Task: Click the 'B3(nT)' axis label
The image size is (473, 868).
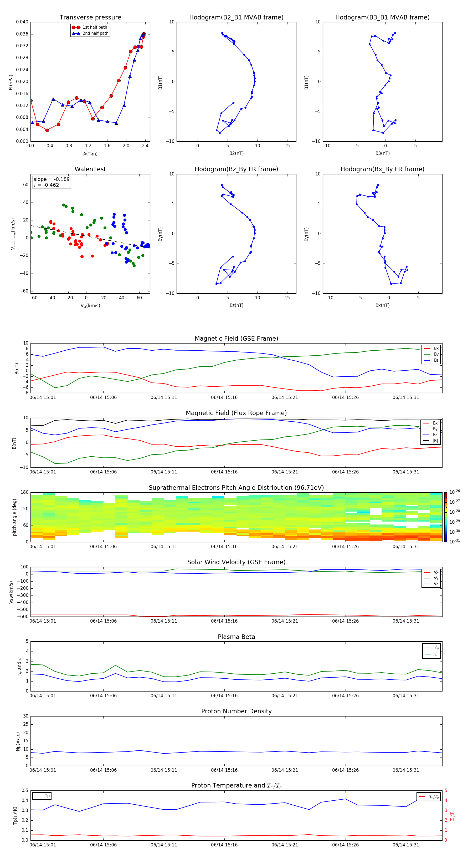Action: [382, 153]
